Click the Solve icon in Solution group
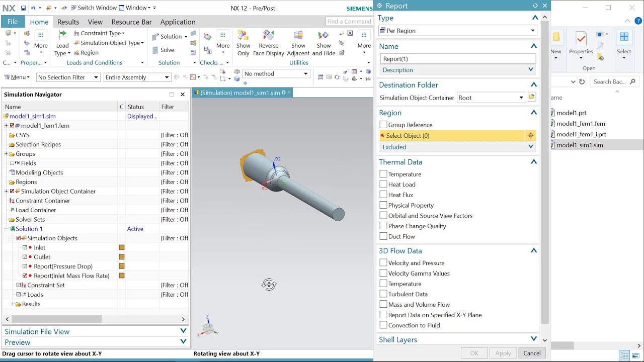Image resolution: width=644 pixels, height=362 pixels. (164, 50)
